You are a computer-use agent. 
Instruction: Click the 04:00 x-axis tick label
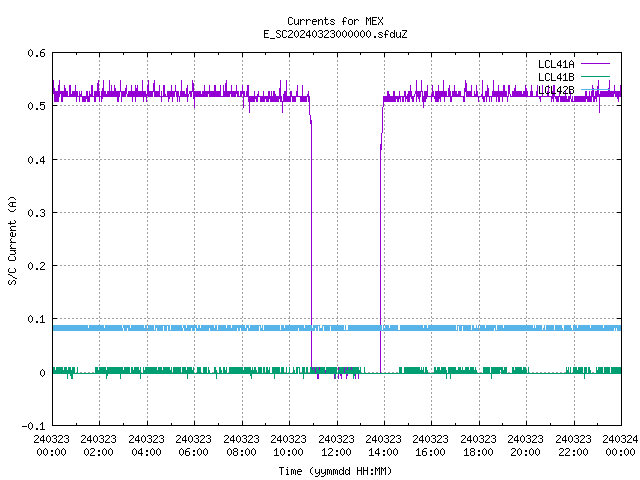(146, 452)
